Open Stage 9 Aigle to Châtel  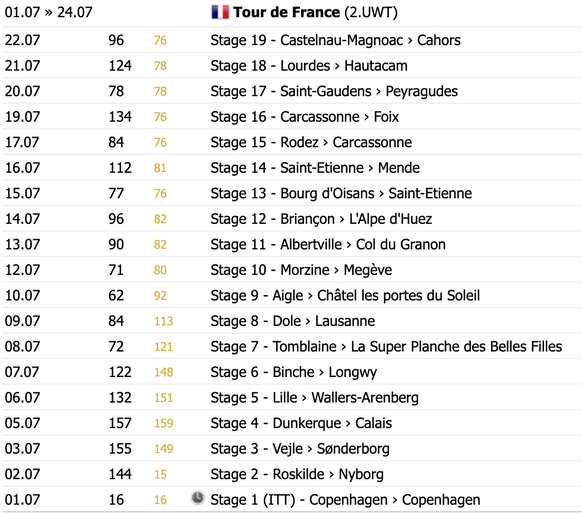(x=345, y=295)
